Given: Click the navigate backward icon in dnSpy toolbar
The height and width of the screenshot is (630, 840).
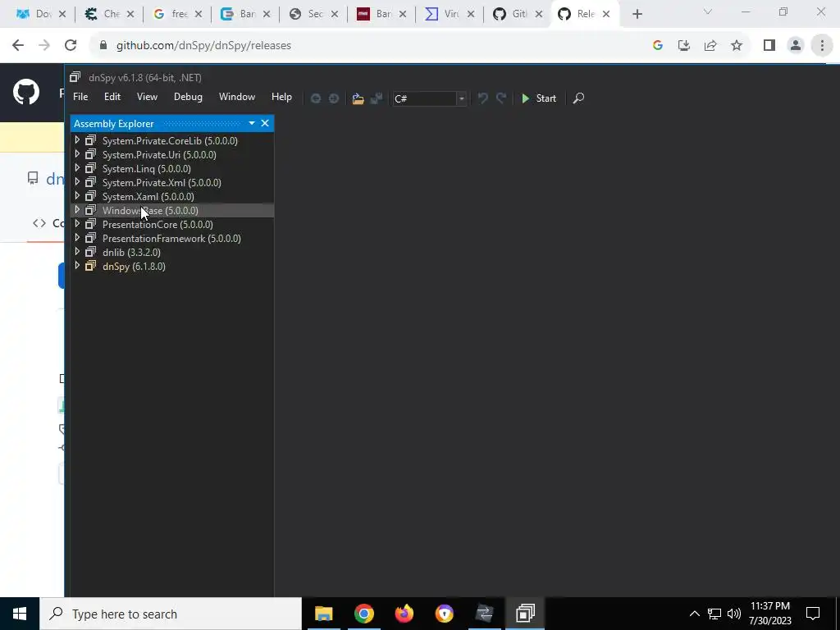Looking at the screenshot, I should tap(316, 98).
